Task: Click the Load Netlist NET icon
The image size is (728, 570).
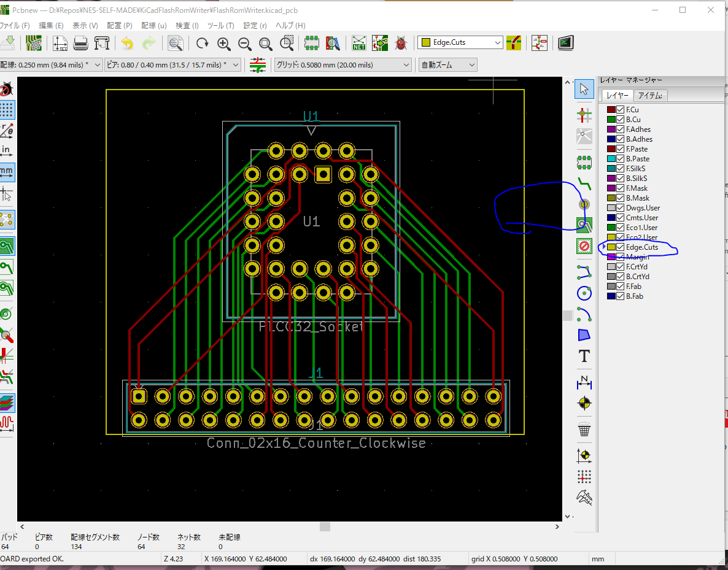Action: click(x=358, y=43)
